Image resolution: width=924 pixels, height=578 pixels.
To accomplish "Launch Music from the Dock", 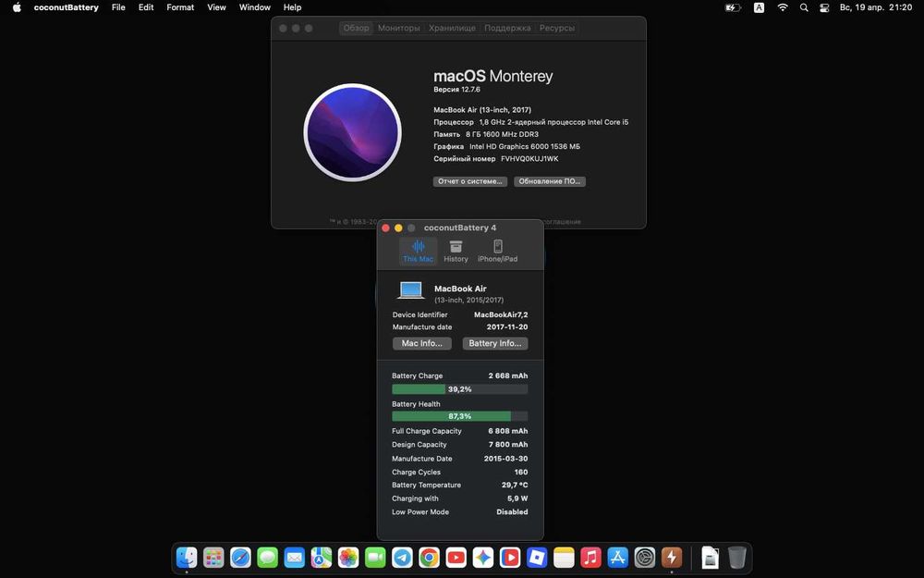I will point(590,557).
